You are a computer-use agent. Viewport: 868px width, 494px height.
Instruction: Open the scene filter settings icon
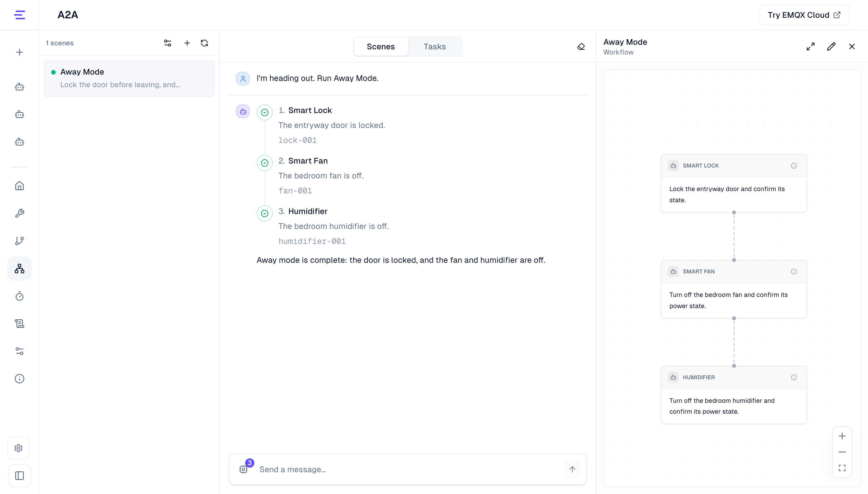(168, 43)
